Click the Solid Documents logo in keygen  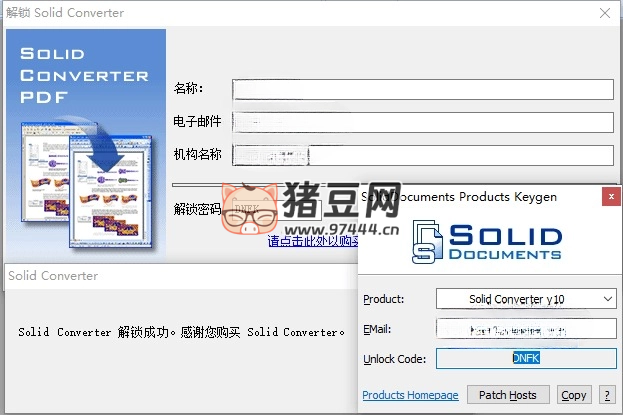[489, 243]
